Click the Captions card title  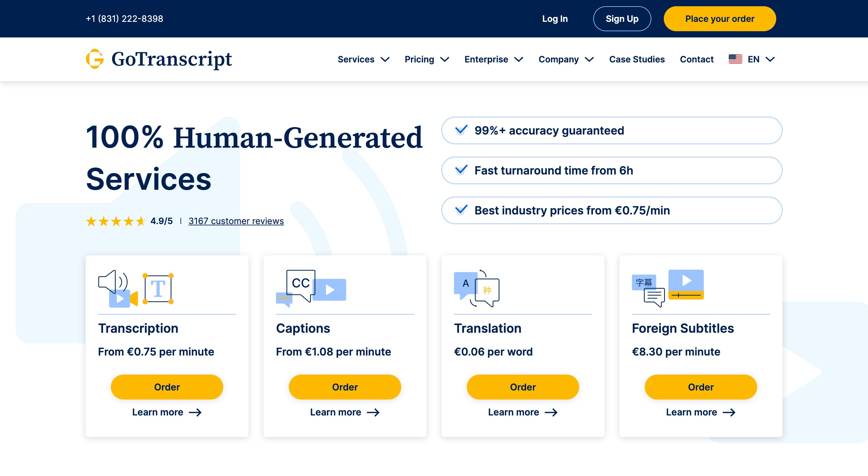coord(303,328)
